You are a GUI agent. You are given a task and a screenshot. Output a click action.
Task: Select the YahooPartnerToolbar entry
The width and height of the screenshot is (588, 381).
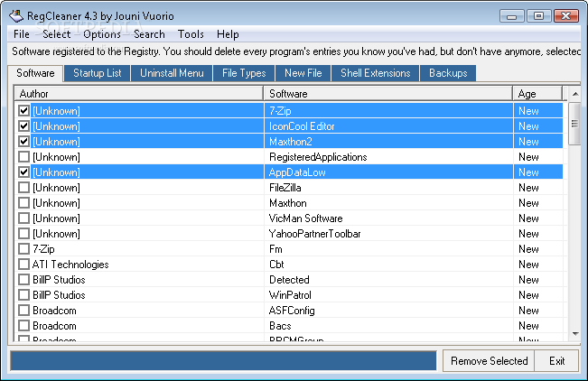(315, 234)
